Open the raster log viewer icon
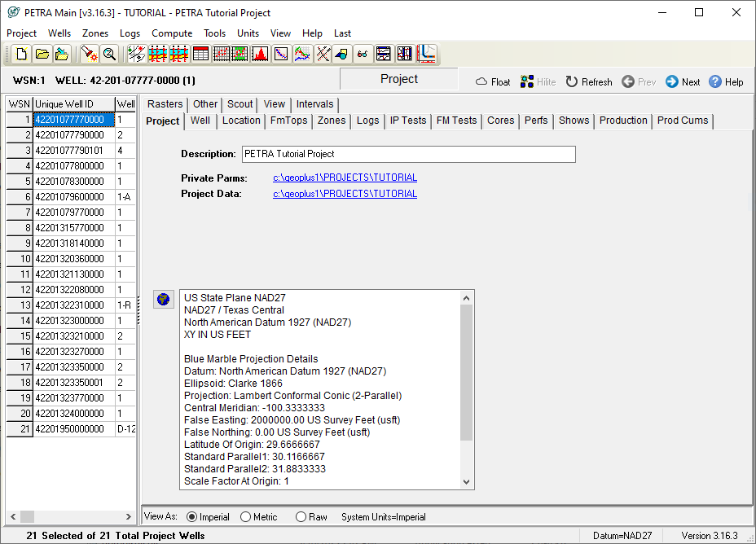This screenshot has width=756, height=544. [x=405, y=54]
